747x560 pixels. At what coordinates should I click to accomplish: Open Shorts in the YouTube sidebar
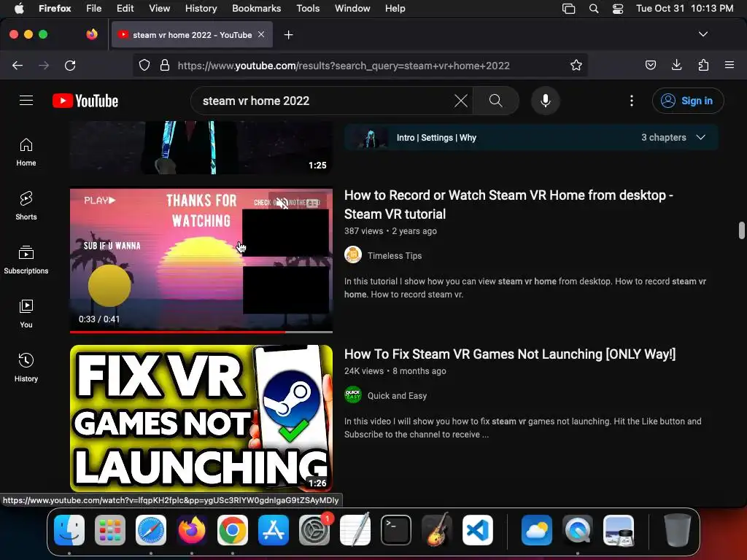pyautogui.click(x=26, y=206)
